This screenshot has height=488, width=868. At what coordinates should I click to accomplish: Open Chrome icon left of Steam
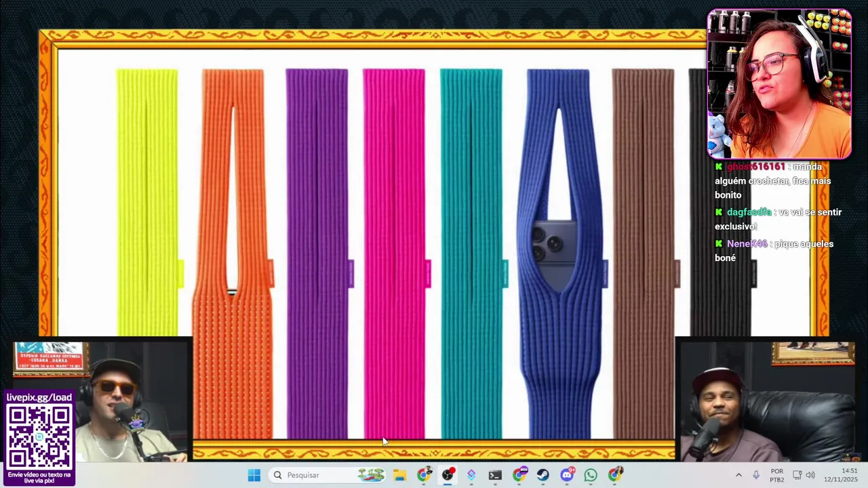(519, 475)
